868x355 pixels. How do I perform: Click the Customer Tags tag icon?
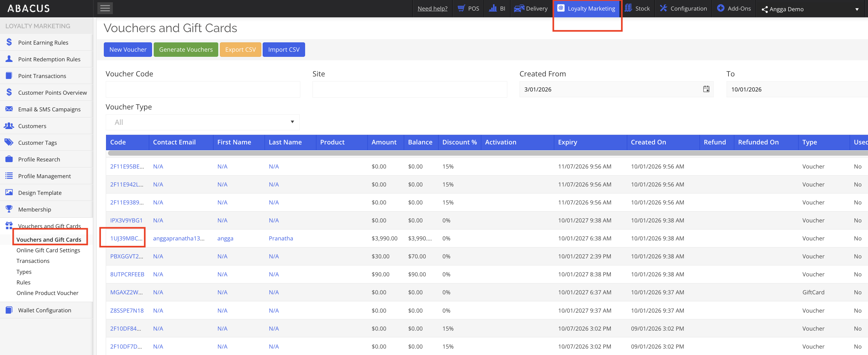(9, 142)
